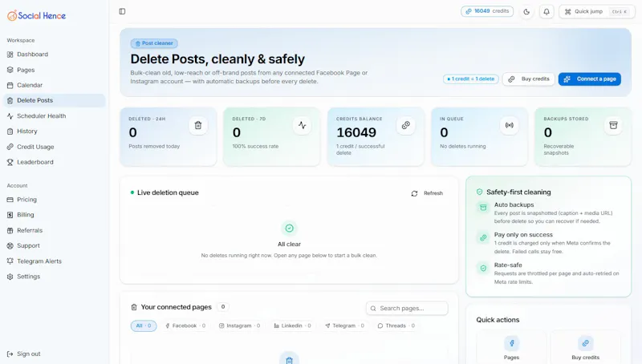Click Connect a page button
This screenshot has width=642, height=364.
590,79
